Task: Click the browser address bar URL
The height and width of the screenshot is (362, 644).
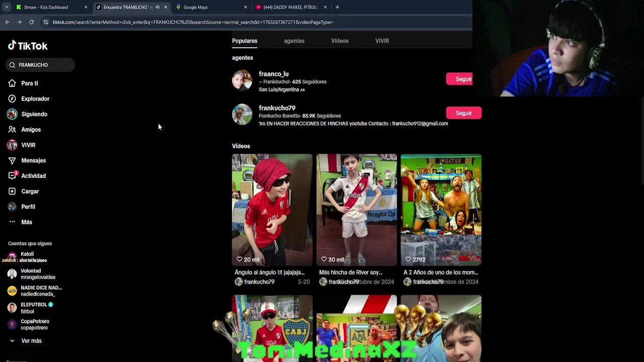Action: coord(193,22)
